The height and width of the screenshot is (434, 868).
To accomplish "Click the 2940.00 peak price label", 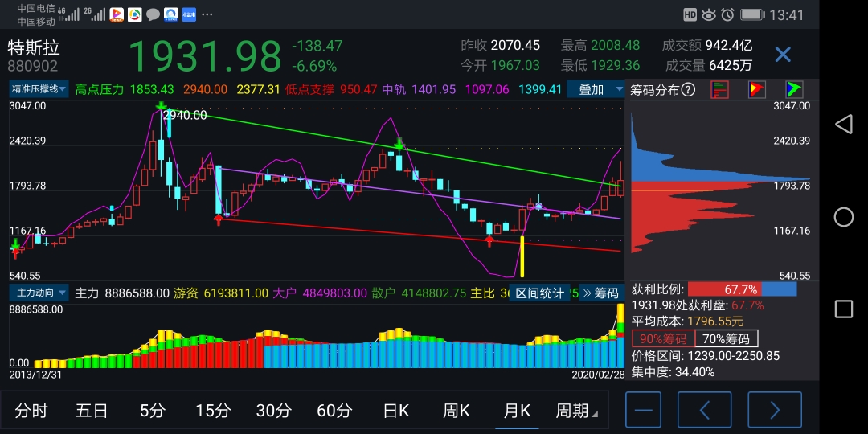I will [186, 115].
